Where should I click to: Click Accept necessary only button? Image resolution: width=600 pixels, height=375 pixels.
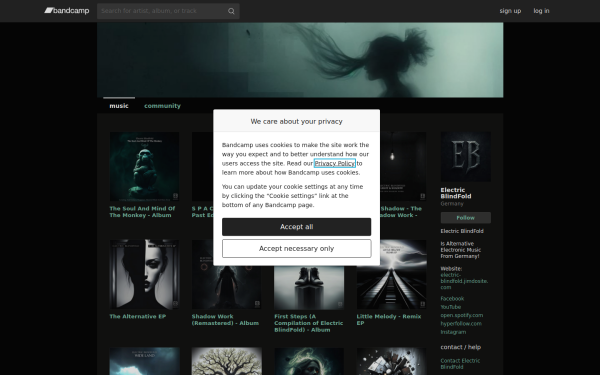297,248
